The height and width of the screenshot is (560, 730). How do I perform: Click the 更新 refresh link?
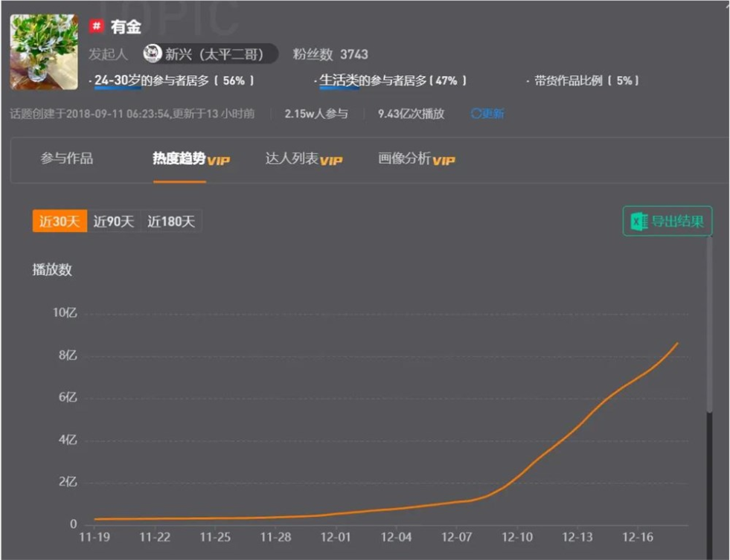(x=487, y=114)
